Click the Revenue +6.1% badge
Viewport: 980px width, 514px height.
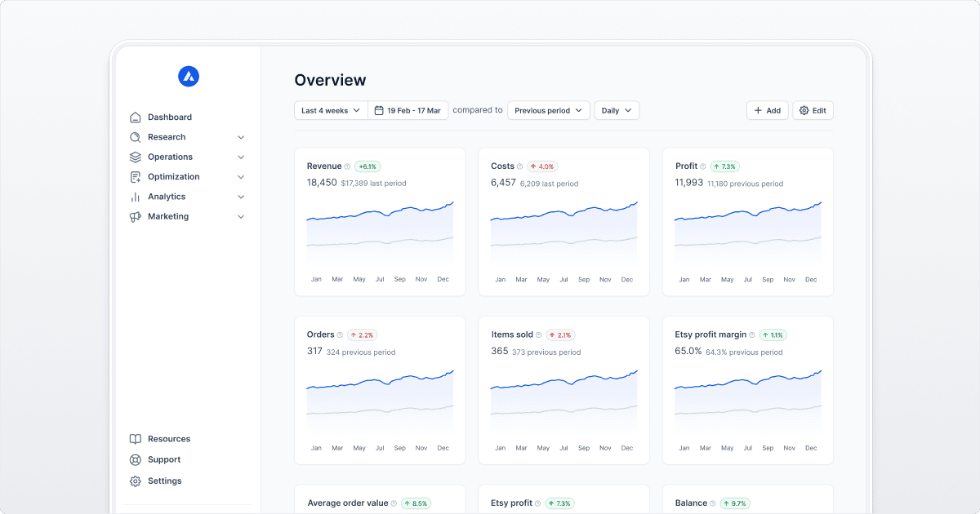[367, 166]
